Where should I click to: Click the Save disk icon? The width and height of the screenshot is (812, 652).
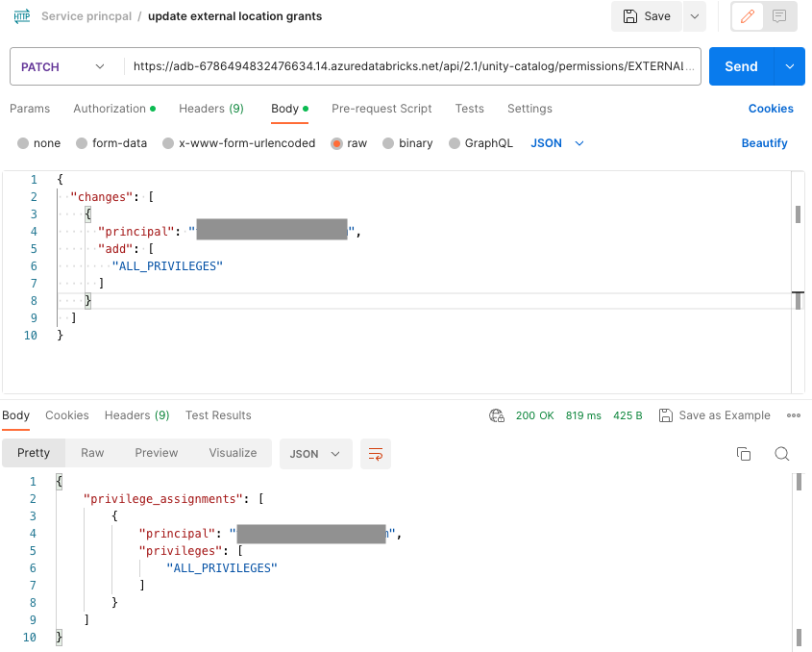pos(629,16)
